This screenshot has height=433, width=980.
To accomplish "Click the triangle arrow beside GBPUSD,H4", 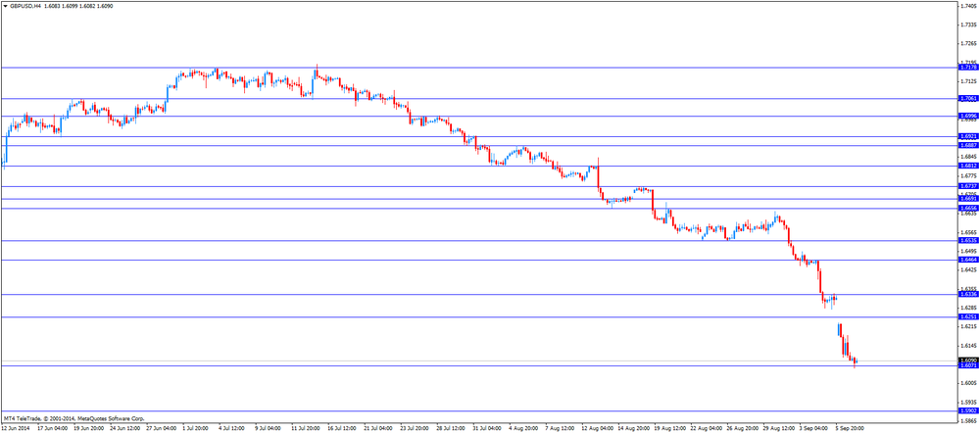I will pos(4,5).
